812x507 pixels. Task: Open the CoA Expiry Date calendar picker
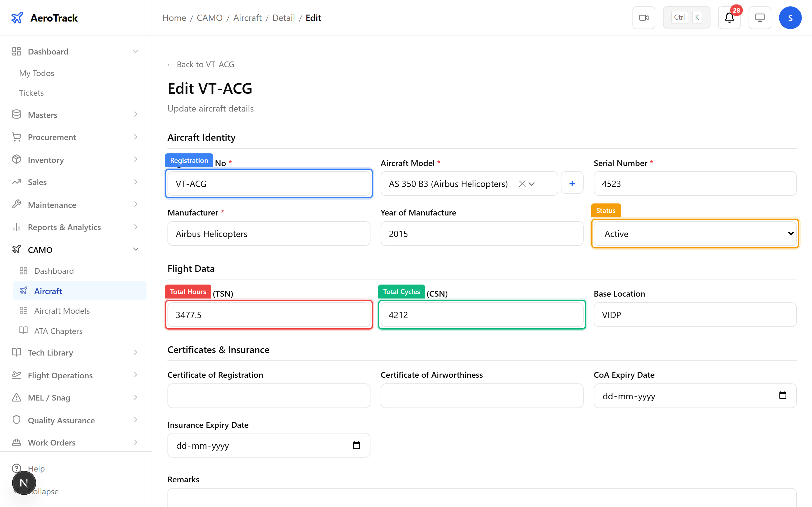(782, 396)
